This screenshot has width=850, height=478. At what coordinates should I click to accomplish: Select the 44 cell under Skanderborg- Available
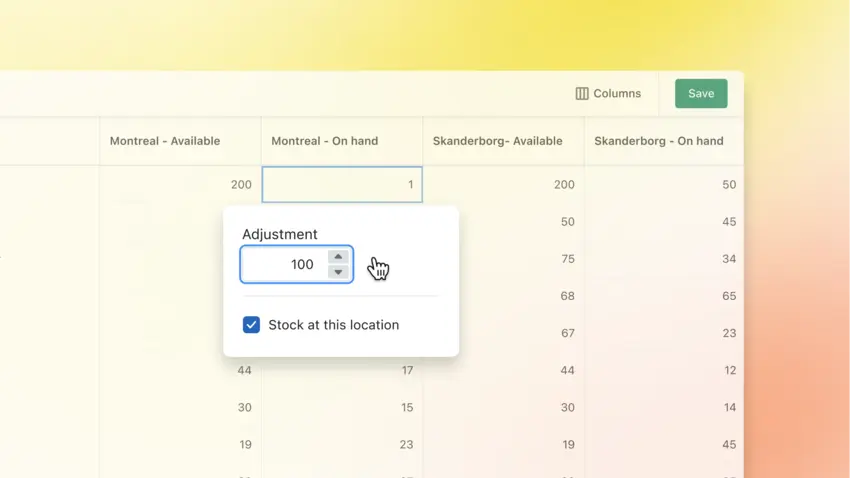(x=504, y=371)
